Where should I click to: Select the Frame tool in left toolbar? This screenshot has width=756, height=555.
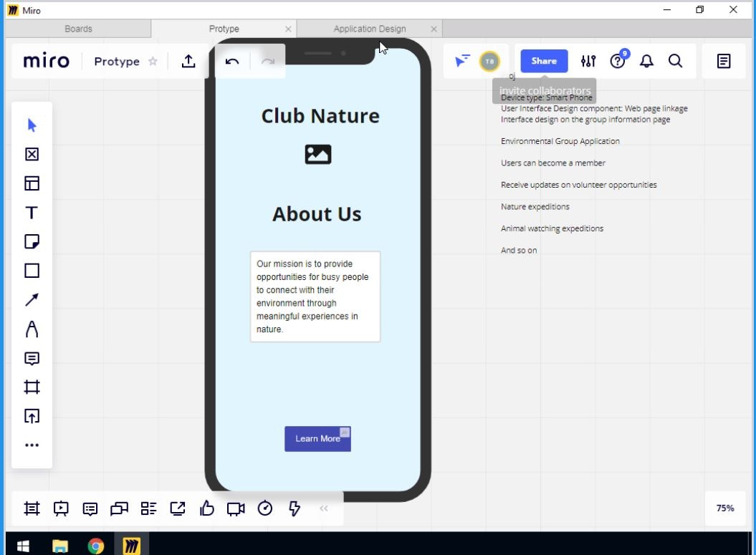tap(32, 387)
